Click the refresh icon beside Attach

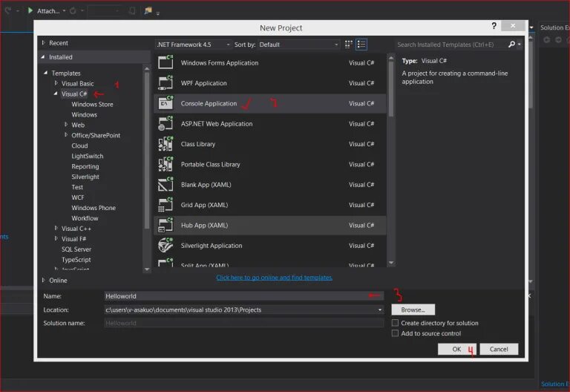click(73, 11)
